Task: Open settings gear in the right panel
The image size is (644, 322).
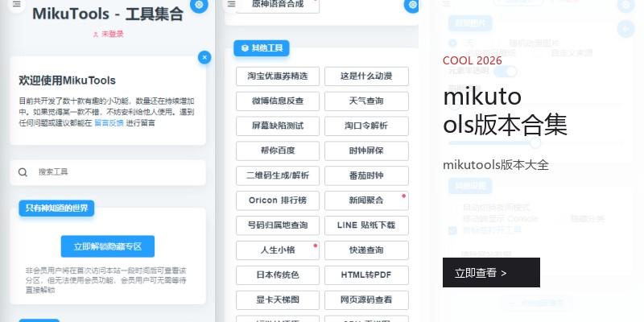Action: [626, 5]
